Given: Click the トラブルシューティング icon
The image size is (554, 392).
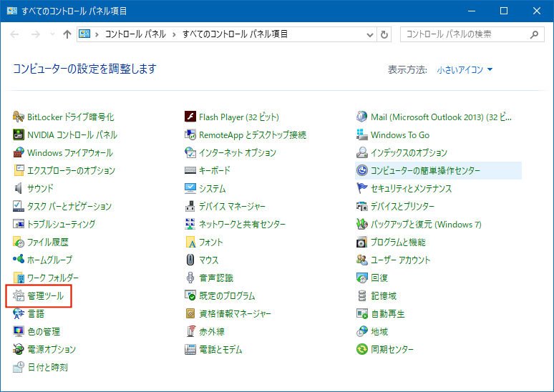Looking at the screenshot, I should coord(19,224).
